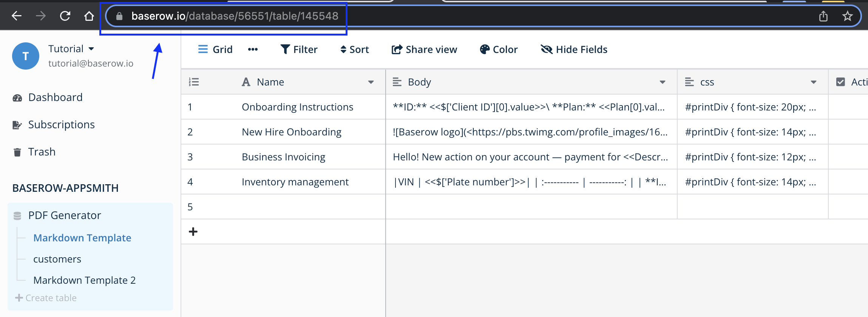
Task: Select the Body cell starting Hello! New action
Action: (x=531, y=157)
